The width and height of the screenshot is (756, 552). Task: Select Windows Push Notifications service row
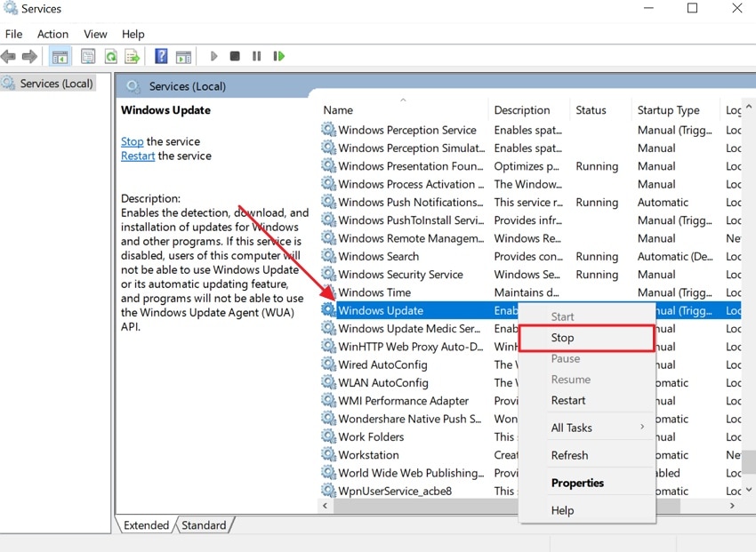530,203
